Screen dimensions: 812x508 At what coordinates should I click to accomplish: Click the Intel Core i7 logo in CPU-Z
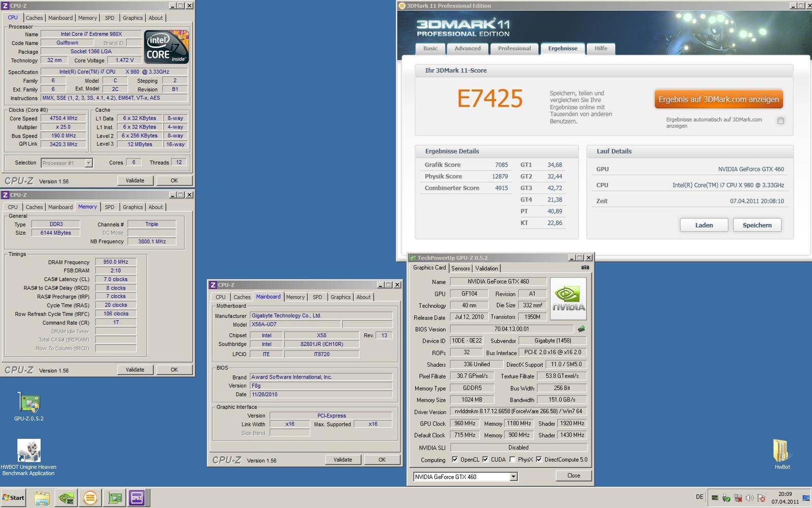click(x=166, y=46)
